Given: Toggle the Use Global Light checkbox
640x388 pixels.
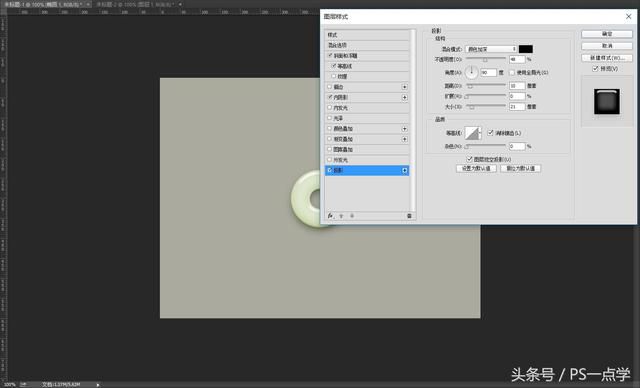Looking at the screenshot, I should tap(512, 73).
